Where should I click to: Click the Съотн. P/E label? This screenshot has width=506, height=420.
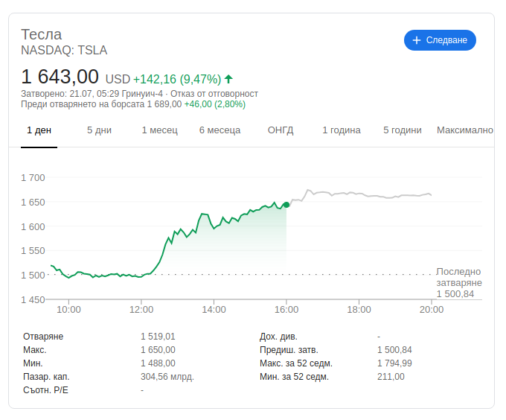coord(45,390)
